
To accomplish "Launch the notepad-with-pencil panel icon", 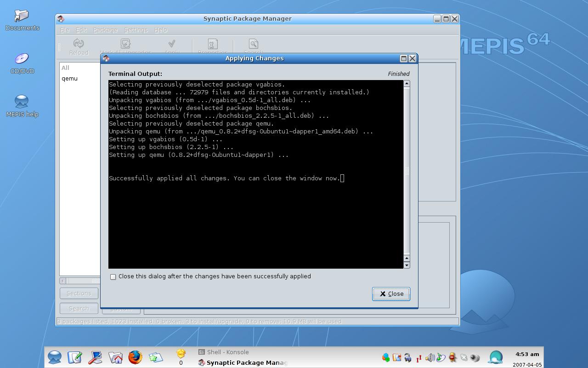I will click(75, 357).
